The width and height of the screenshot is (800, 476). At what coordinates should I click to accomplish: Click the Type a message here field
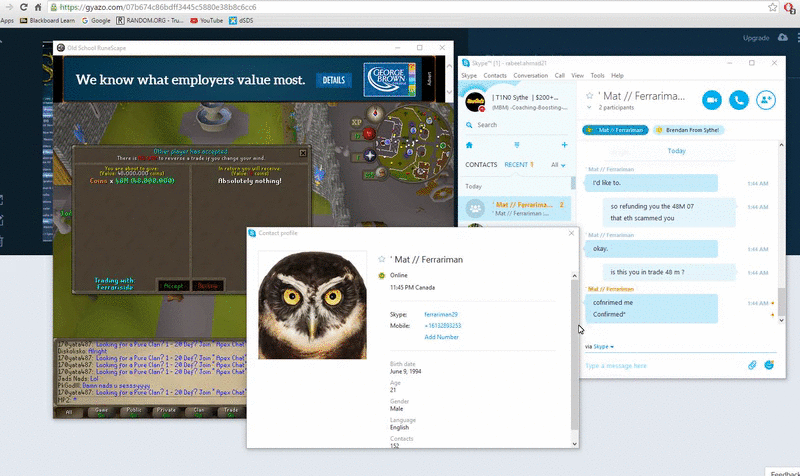coord(663,366)
